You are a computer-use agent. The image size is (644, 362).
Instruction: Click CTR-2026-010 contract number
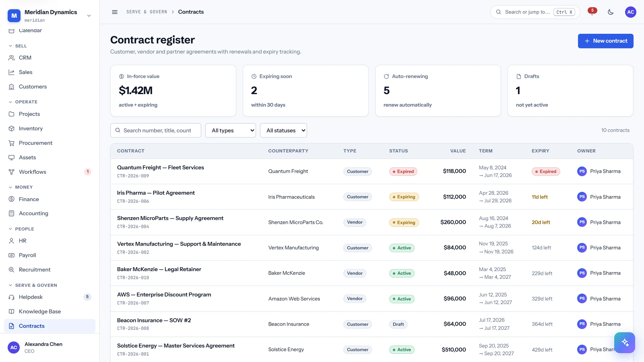coord(133,278)
